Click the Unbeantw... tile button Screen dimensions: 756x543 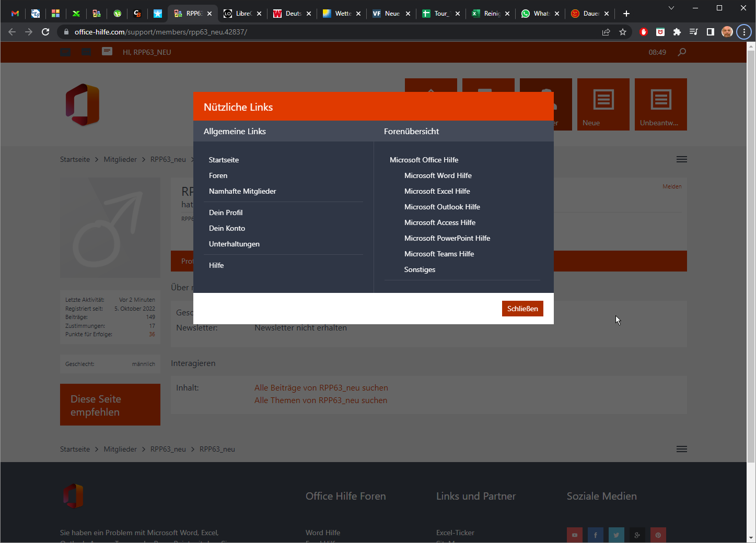pos(661,104)
